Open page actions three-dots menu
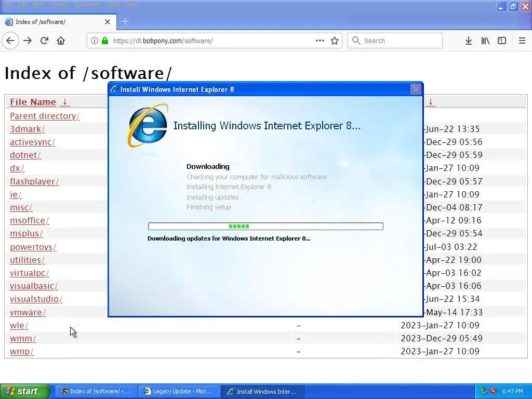The width and height of the screenshot is (532, 399). (x=320, y=41)
